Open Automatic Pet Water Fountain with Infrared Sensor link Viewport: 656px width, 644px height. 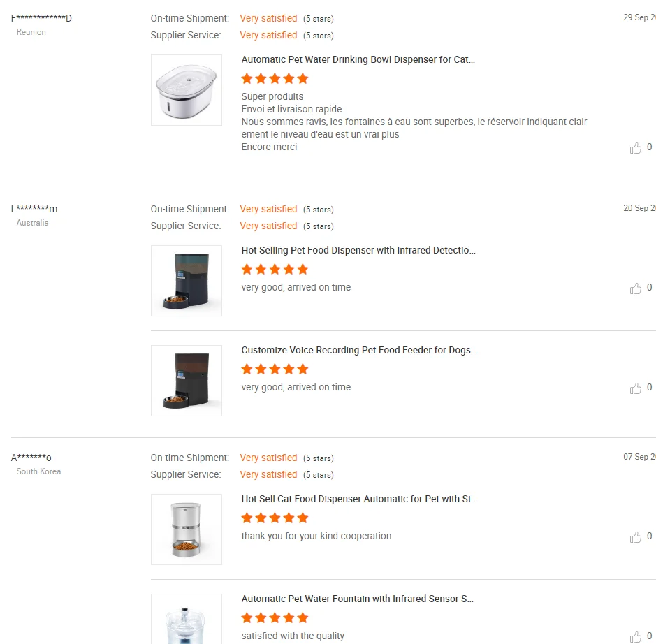357,599
